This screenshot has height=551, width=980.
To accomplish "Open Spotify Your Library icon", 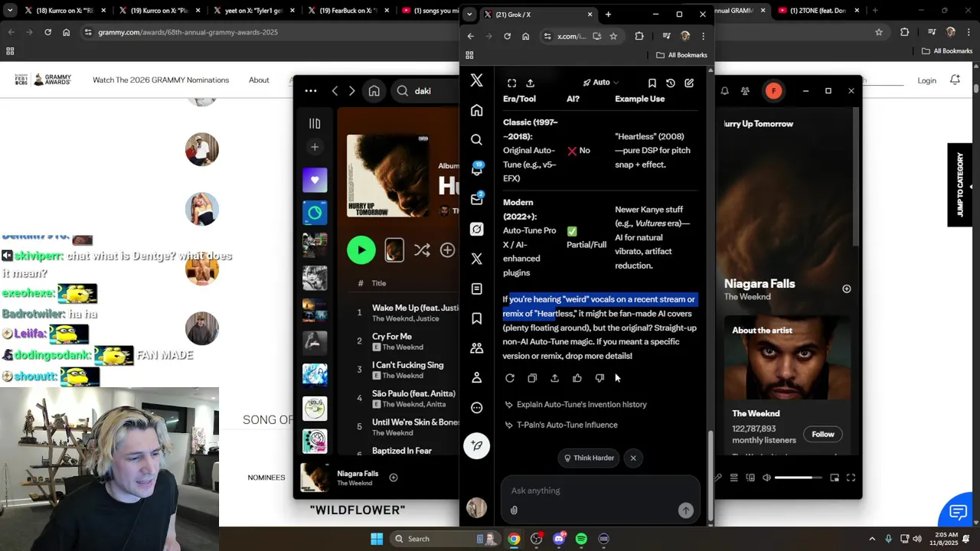I will tap(315, 123).
